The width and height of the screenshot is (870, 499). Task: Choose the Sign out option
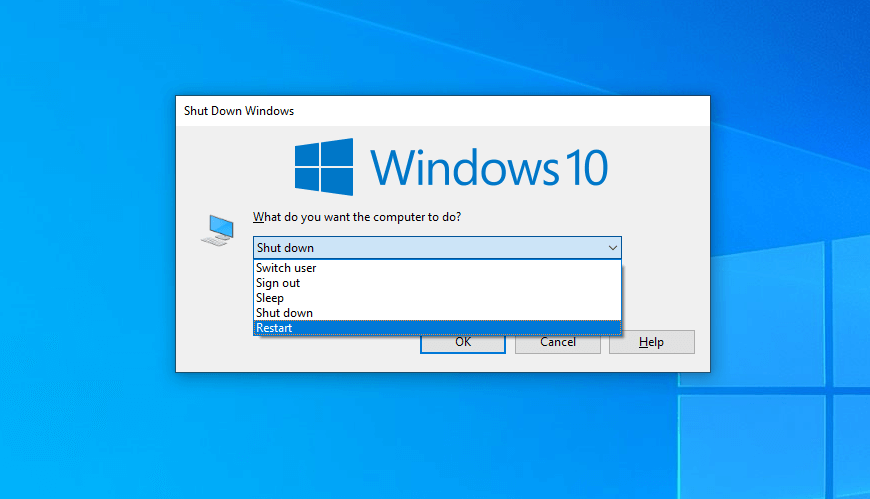pos(437,283)
